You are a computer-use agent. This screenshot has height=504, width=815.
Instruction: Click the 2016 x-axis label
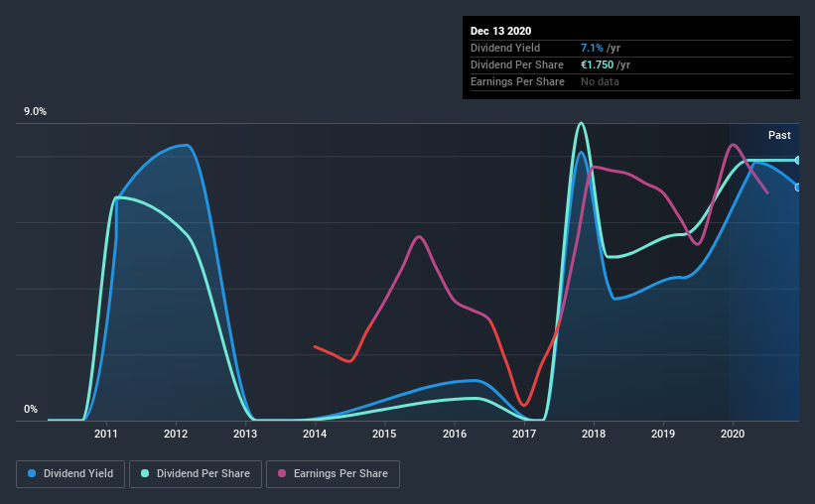pos(455,434)
